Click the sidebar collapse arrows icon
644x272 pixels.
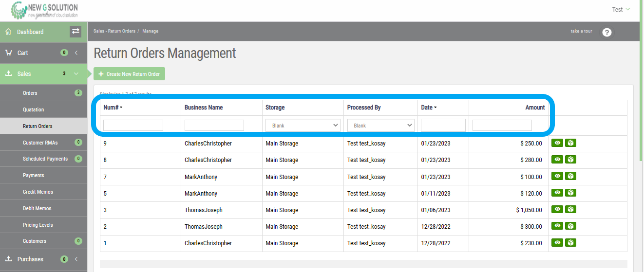76,31
